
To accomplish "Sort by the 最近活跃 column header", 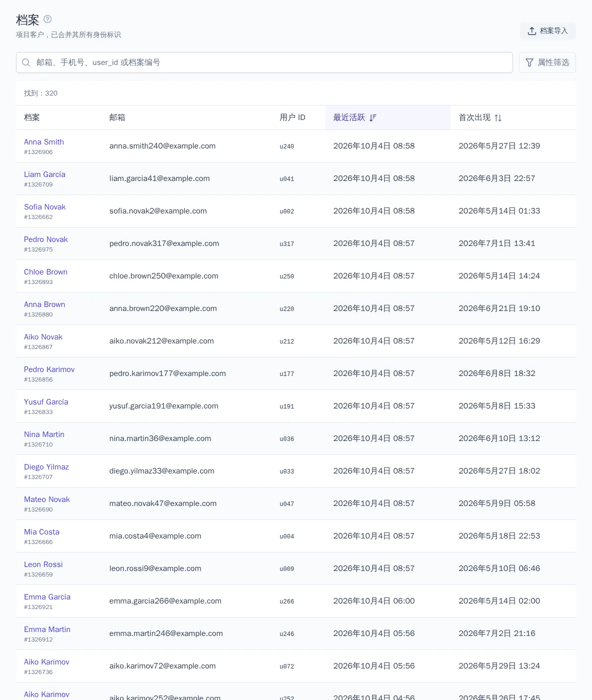I will coord(388,117).
